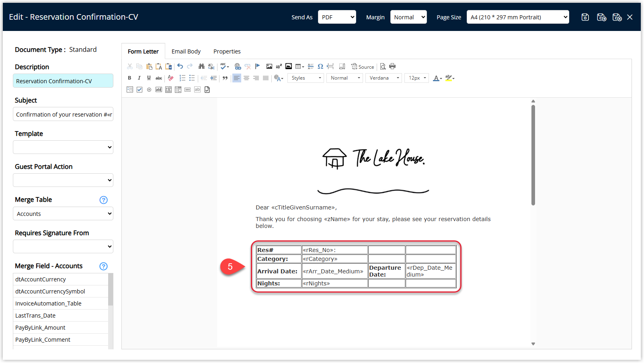Screen dimensions: 644x363
Task: Insert a page break
Action: (330, 66)
